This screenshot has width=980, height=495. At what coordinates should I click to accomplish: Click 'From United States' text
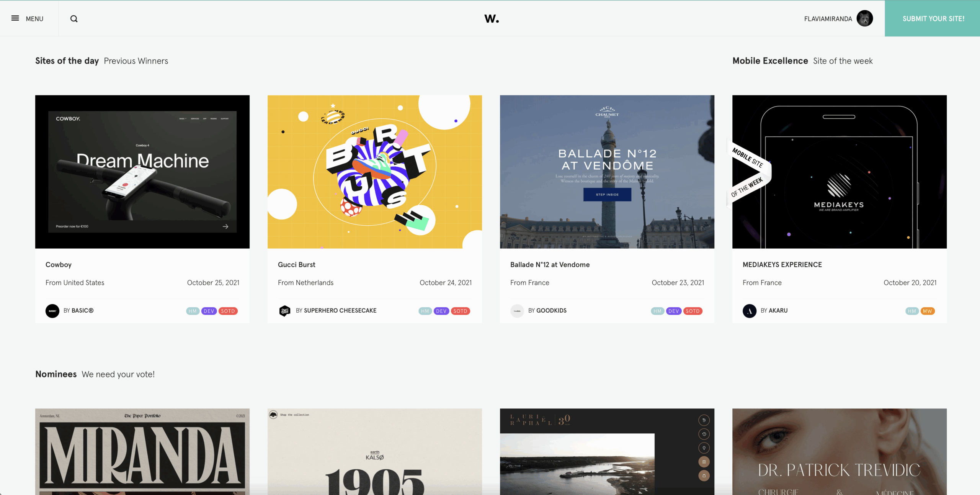click(75, 283)
